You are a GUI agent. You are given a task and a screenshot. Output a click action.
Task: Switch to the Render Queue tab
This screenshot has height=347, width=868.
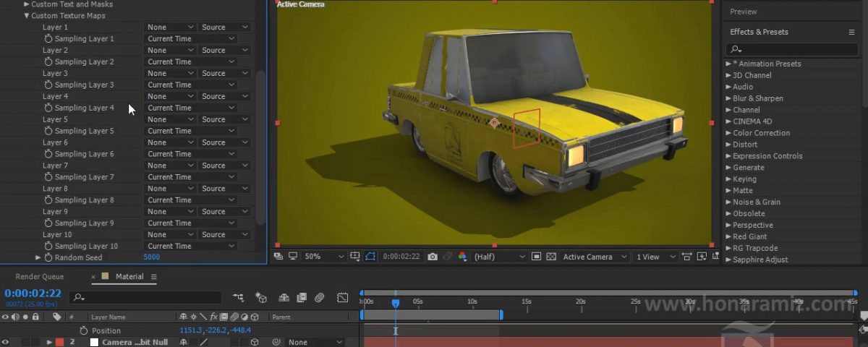[x=40, y=276]
